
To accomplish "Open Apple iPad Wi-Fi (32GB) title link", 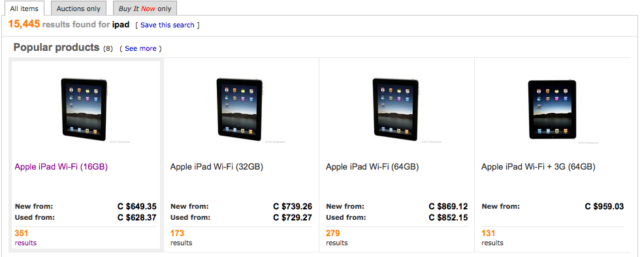I will (216, 167).
